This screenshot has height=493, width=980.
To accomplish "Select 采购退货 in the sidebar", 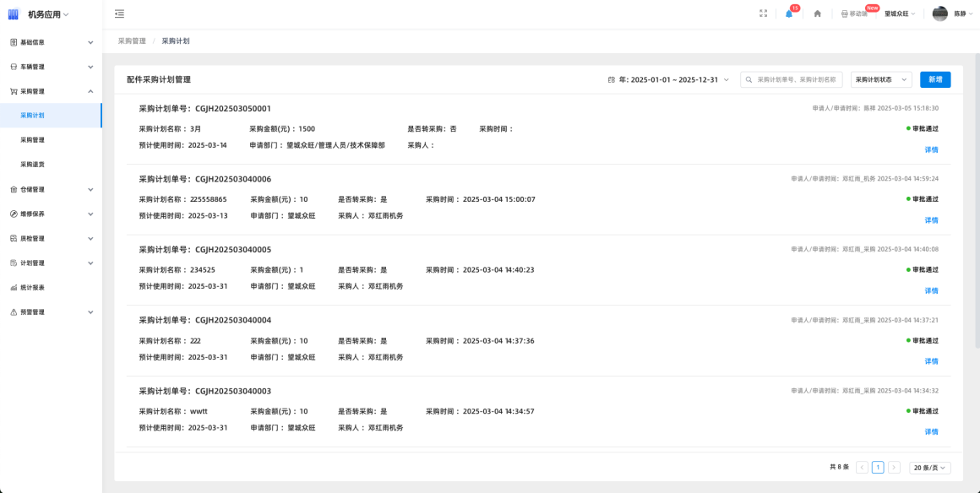I will (33, 165).
